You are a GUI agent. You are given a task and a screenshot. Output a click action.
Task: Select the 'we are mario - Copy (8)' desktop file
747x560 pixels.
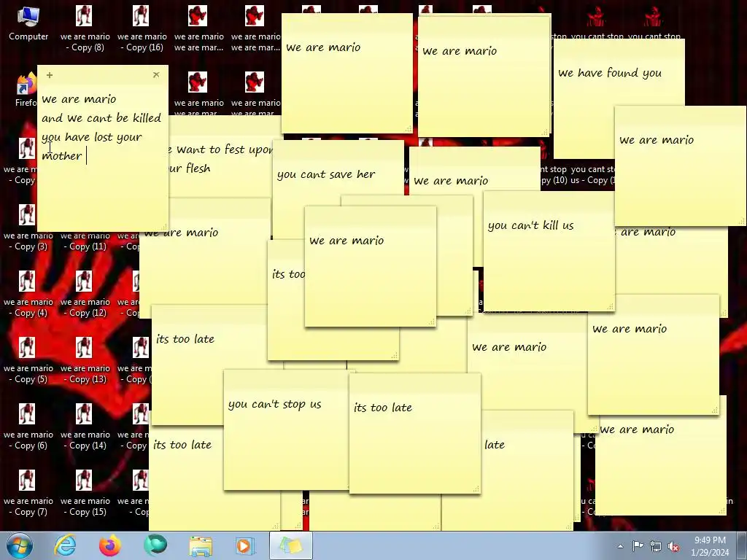pos(85,28)
